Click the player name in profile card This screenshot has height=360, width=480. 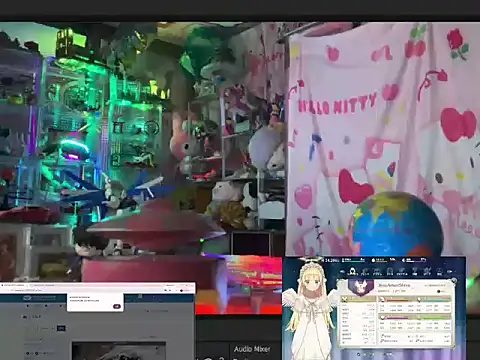point(394,285)
